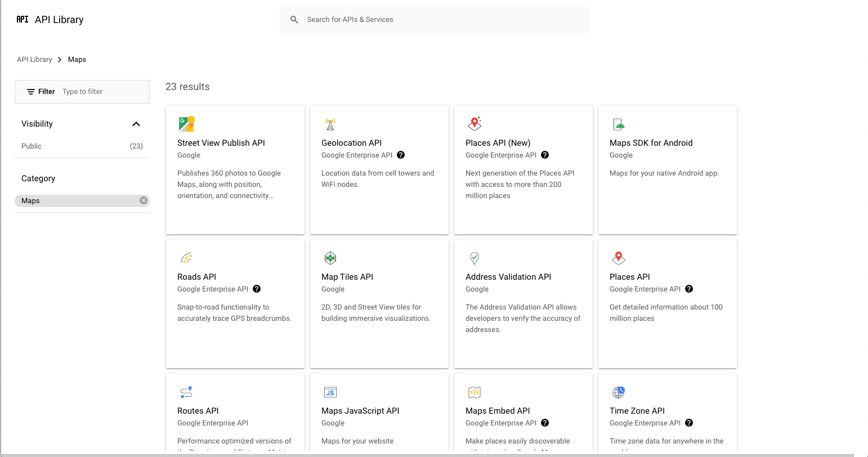
Task: Click the Address Validation API checkmark icon
Action: [x=475, y=258]
